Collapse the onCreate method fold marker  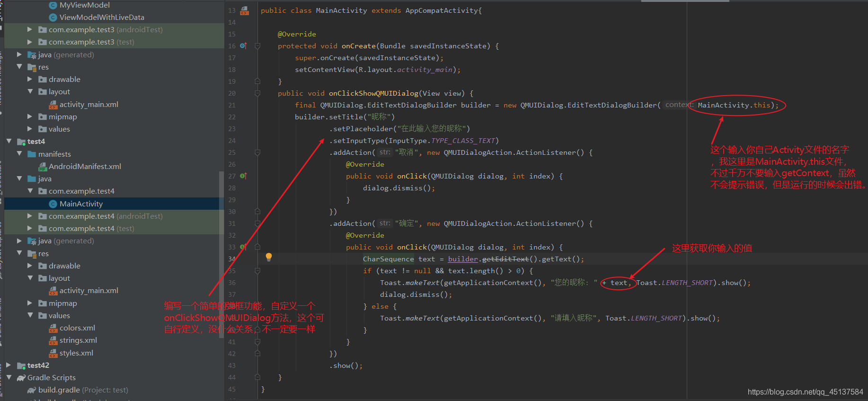pos(257,46)
